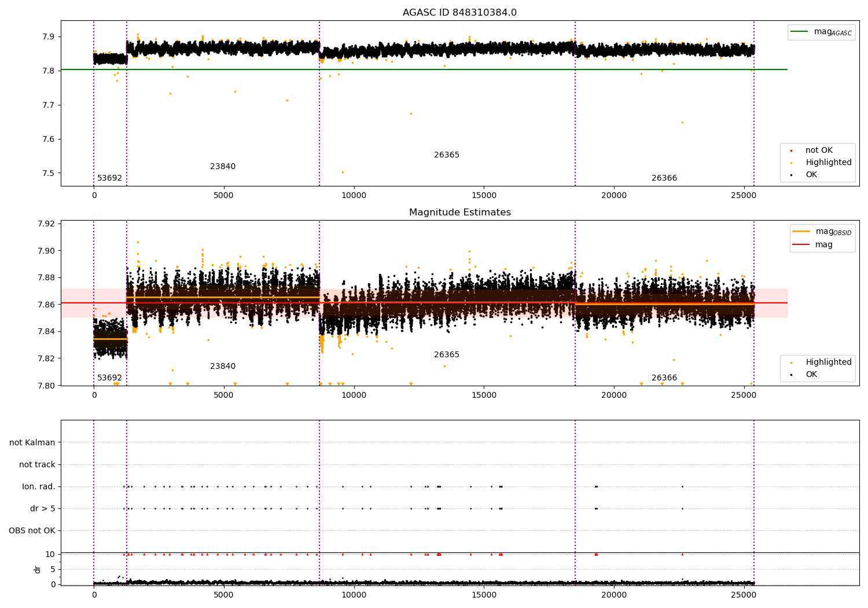Viewport: 868px width, 608px height.
Task: Click y-tick 7.6 on top panel
Action: [x=48, y=140]
